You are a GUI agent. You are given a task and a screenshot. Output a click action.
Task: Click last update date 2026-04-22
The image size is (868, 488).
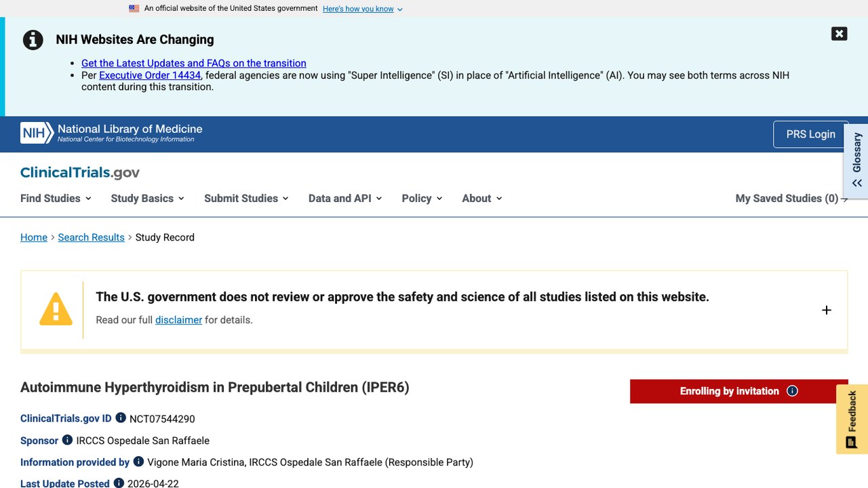tap(153, 483)
